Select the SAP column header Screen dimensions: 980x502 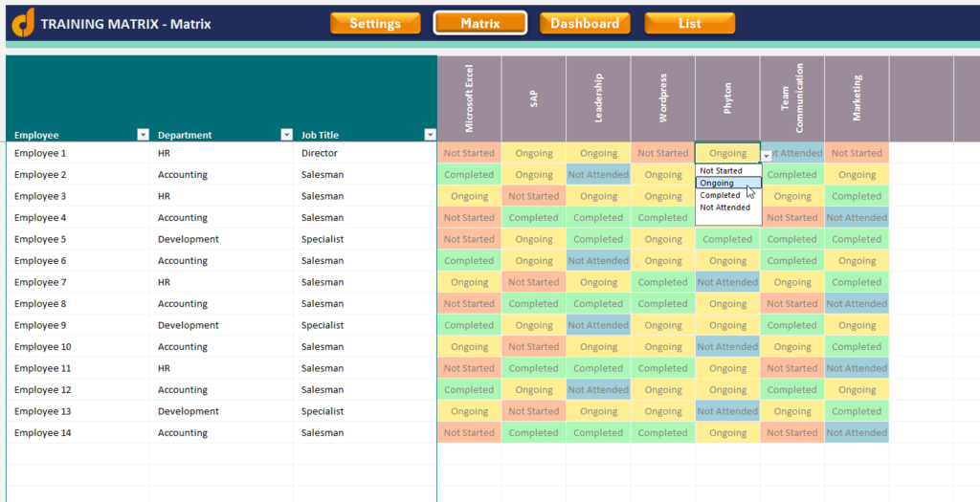point(534,98)
